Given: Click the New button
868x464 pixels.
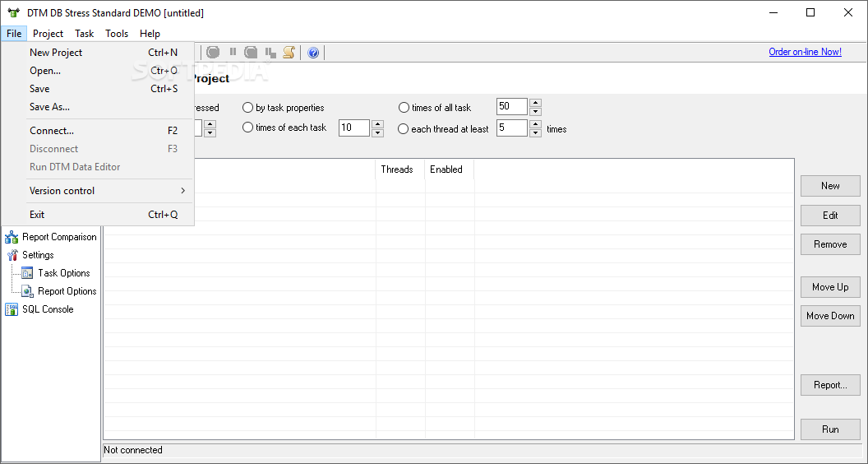Looking at the screenshot, I should [x=830, y=186].
